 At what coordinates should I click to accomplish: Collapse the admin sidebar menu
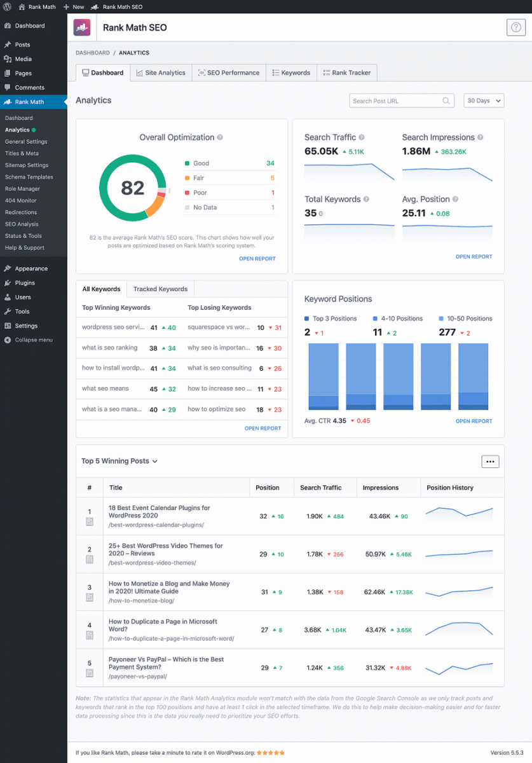tap(34, 340)
